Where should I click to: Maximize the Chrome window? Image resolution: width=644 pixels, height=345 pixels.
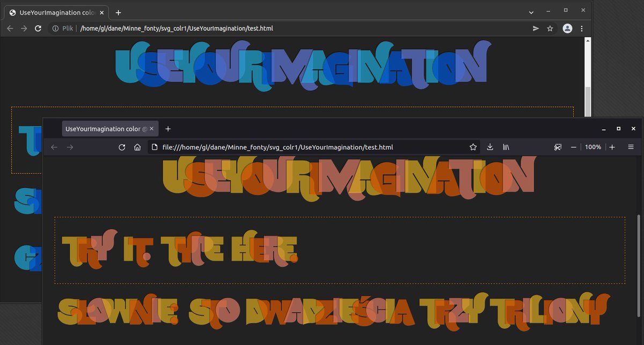[566, 10]
